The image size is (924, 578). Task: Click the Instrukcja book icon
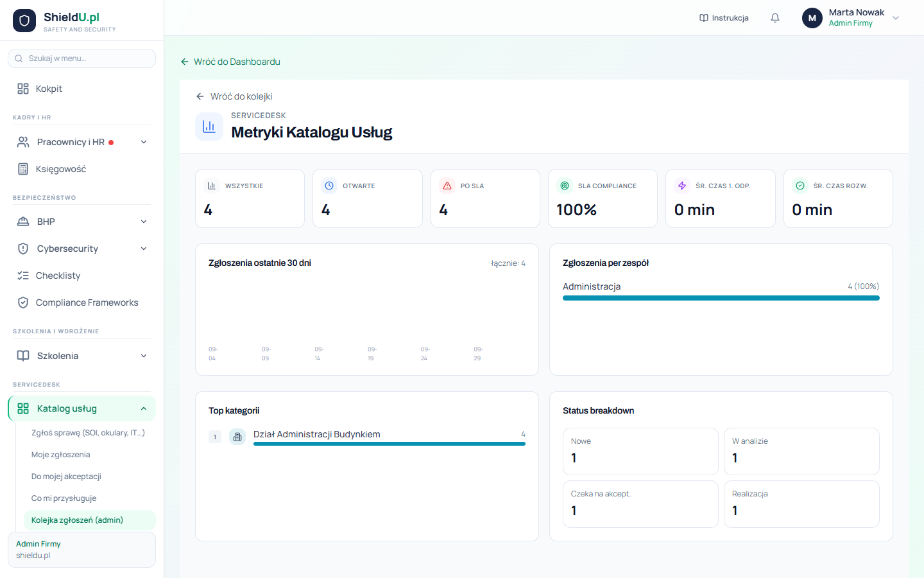coord(704,18)
